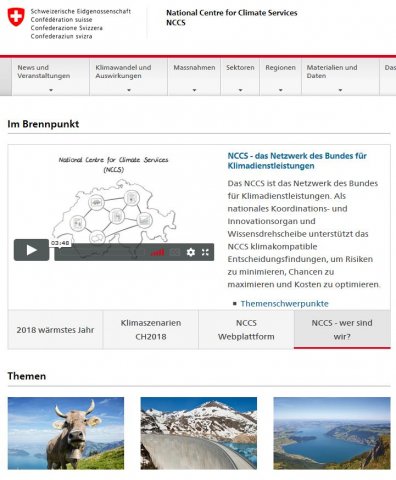Image resolution: width=396 pixels, height=480 pixels.
Task: Open the Sektoren menu
Action: coord(240,77)
